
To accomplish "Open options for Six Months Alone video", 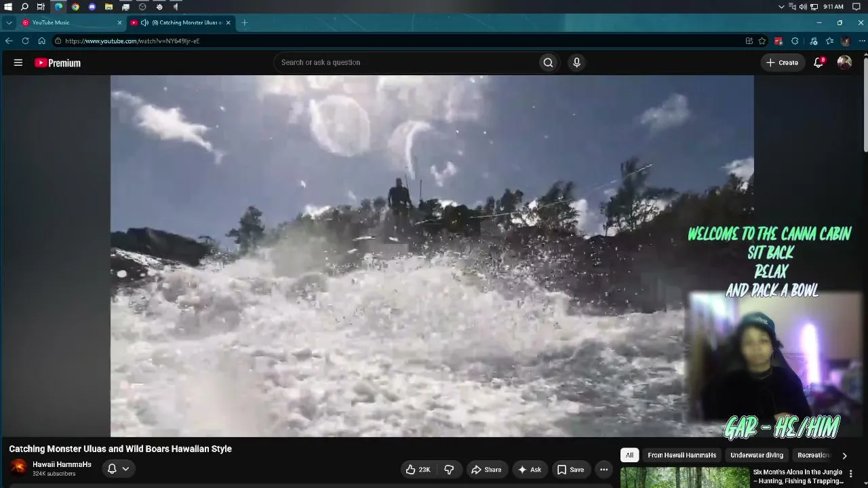I will coord(851,474).
